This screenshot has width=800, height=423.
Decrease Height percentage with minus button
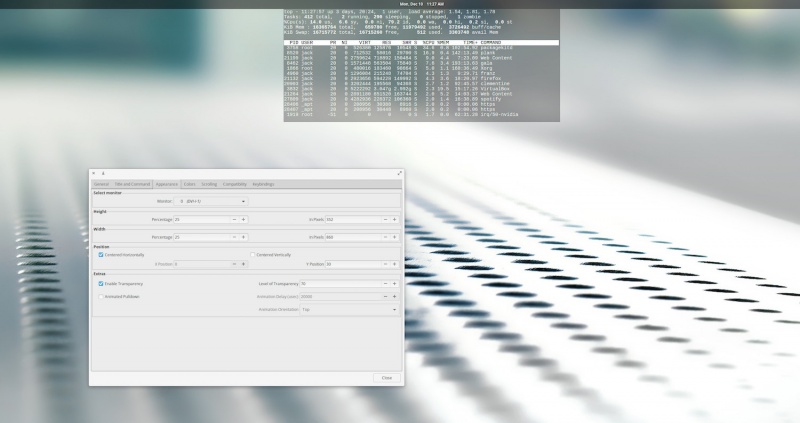click(234, 219)
